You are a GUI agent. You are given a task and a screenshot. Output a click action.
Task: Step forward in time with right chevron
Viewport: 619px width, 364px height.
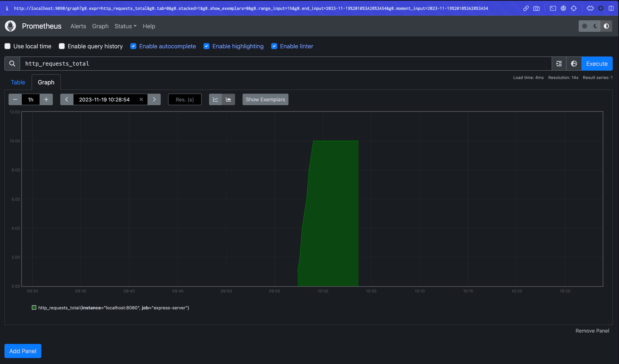[154, 99]
